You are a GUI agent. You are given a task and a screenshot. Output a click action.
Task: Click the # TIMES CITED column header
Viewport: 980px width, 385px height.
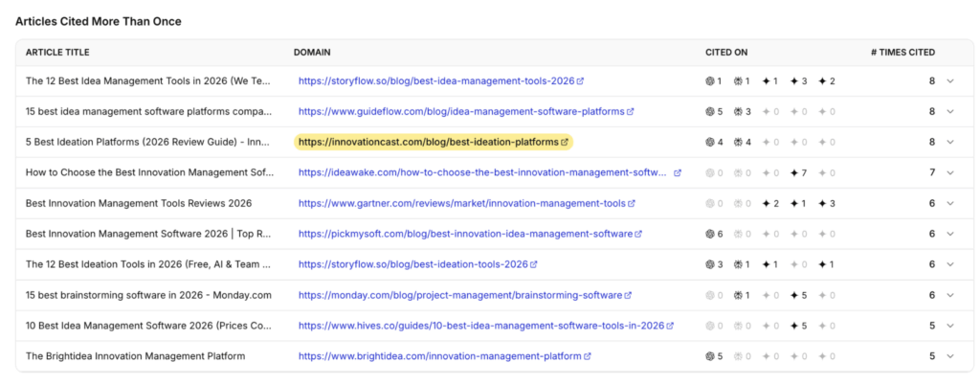(x=903, y=53)
